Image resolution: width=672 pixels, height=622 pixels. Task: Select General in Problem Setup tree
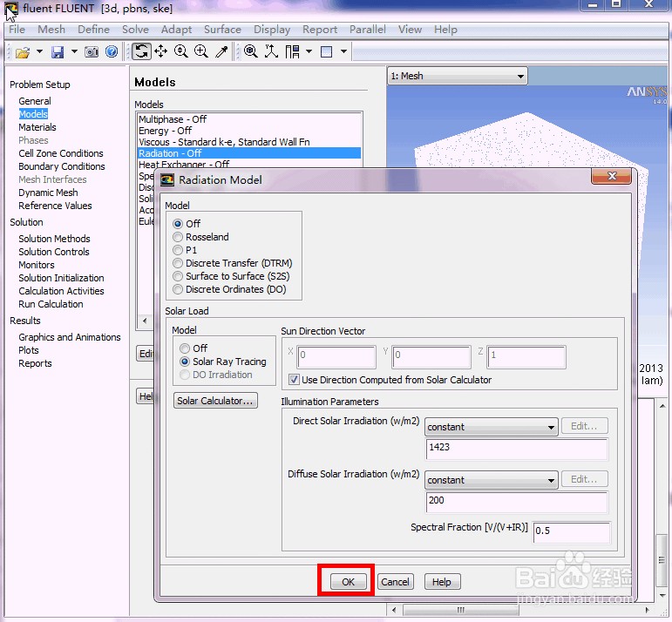tap(35, 101)
